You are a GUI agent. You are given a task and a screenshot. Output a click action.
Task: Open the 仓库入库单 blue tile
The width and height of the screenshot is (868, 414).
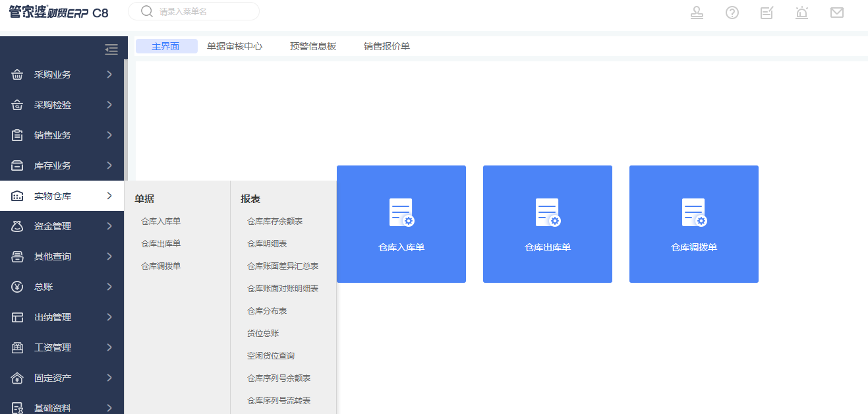click(401, 224)
